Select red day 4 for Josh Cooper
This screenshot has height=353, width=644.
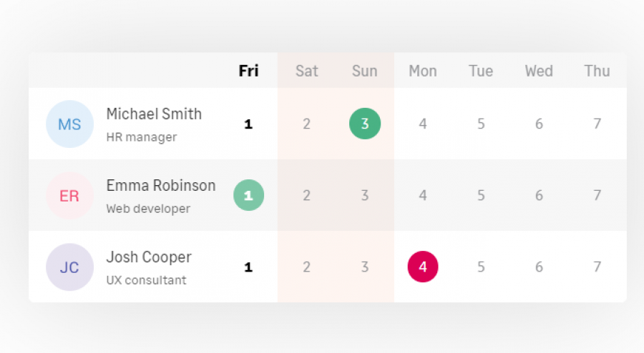[423, 267]
